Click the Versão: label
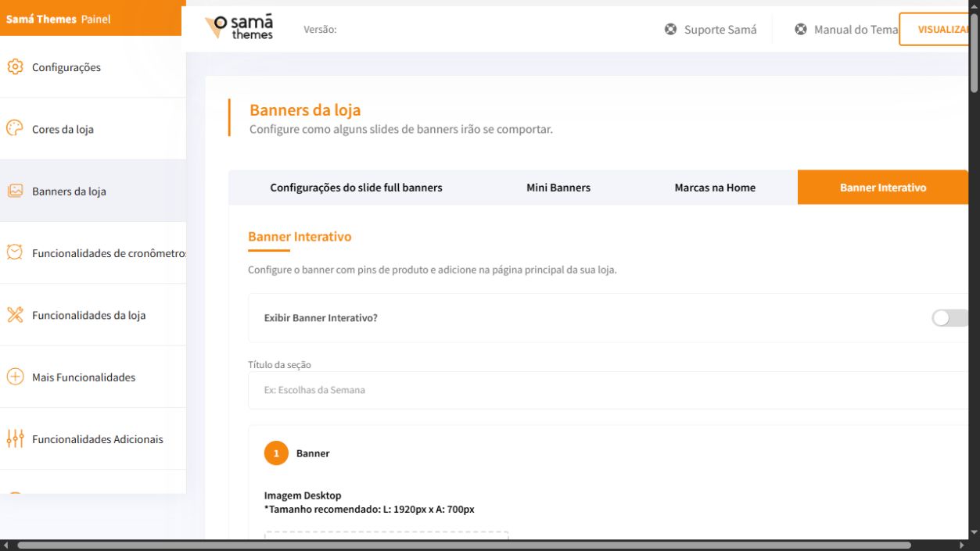This screenshot has height=551, width=980. 320,30
